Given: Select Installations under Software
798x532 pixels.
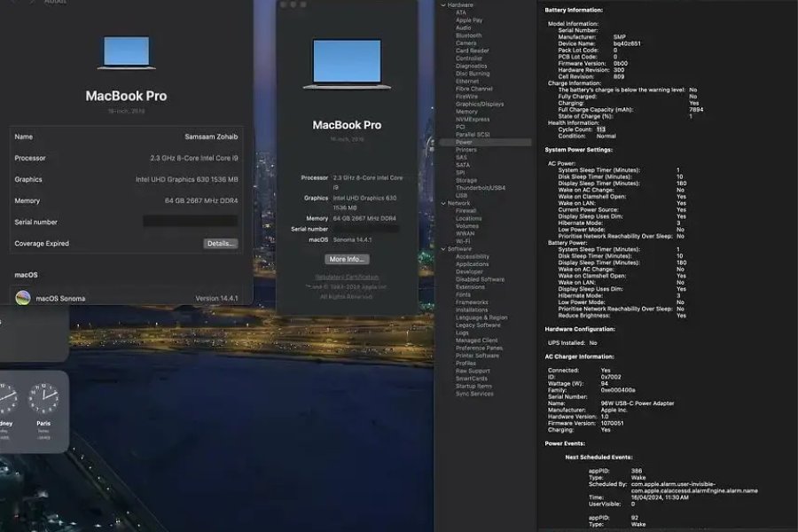Looking at the screenshot, I should 472,310.
